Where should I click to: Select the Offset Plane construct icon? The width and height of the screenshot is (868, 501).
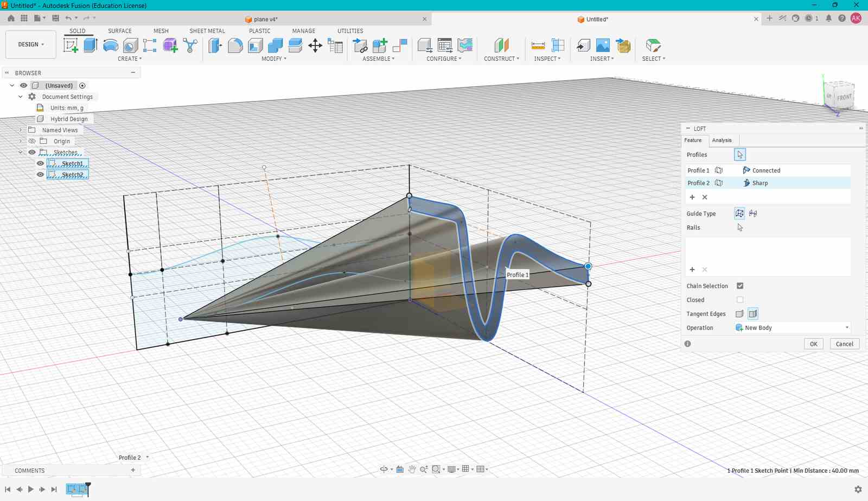[x=501, y=46]
